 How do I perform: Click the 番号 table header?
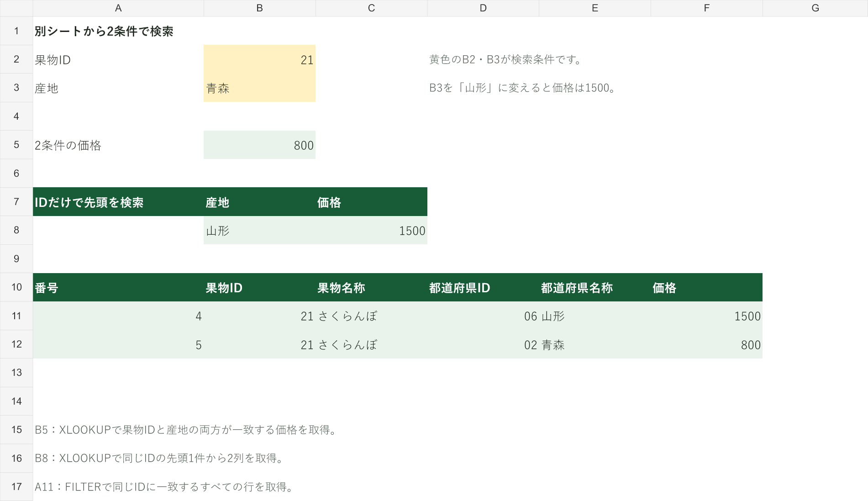[x=47, y=288]
